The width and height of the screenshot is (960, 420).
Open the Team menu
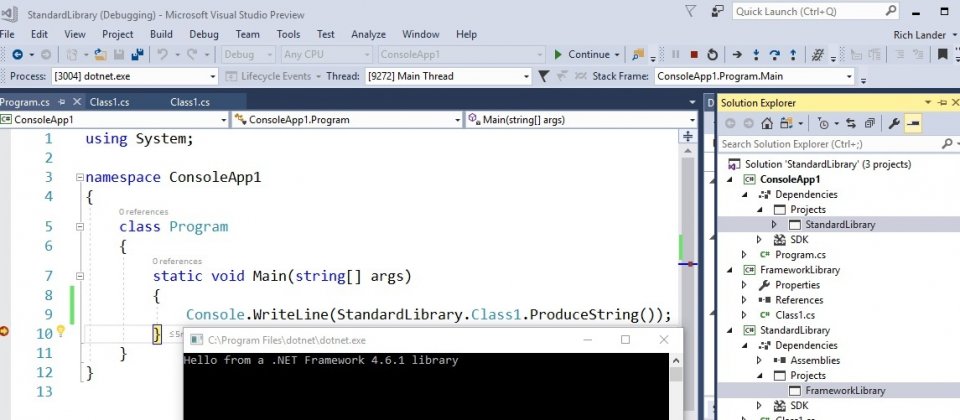(x=247, y=34)
